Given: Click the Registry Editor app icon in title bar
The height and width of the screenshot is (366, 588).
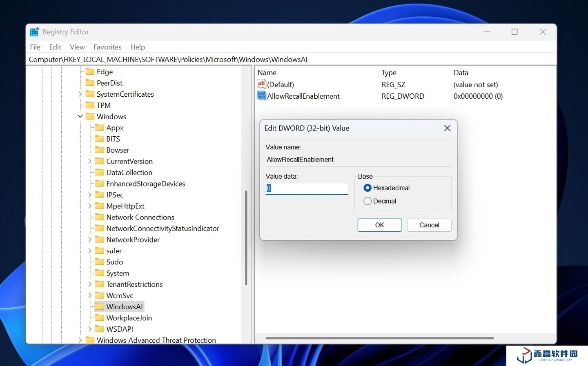Looking at the screenshot, I should (x=34, y=32).
